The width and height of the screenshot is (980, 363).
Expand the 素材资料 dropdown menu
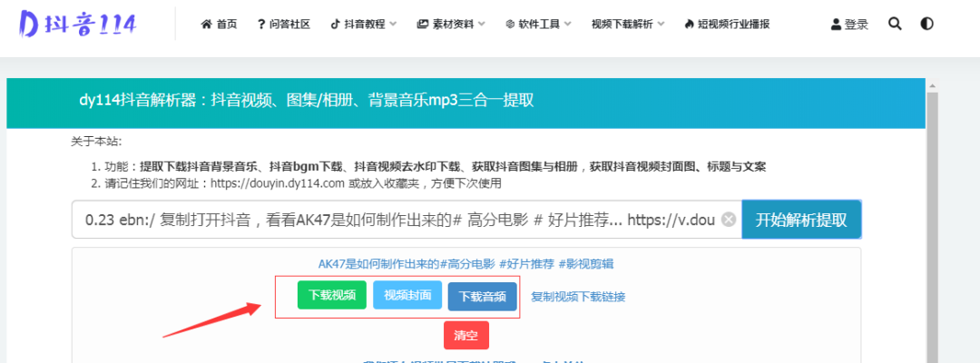451,25
